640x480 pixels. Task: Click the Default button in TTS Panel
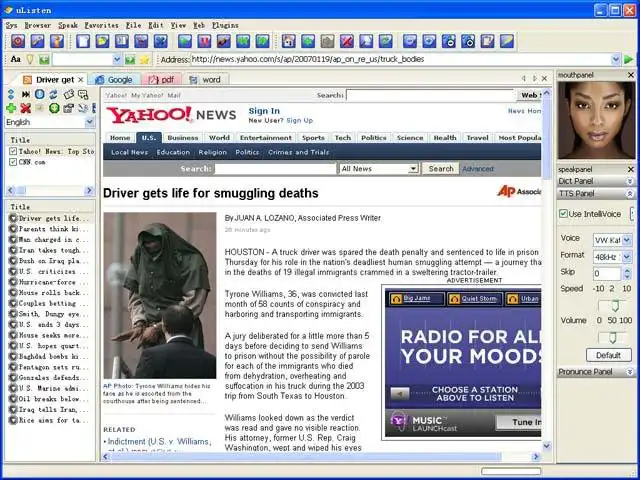click(x=609, y=355)
